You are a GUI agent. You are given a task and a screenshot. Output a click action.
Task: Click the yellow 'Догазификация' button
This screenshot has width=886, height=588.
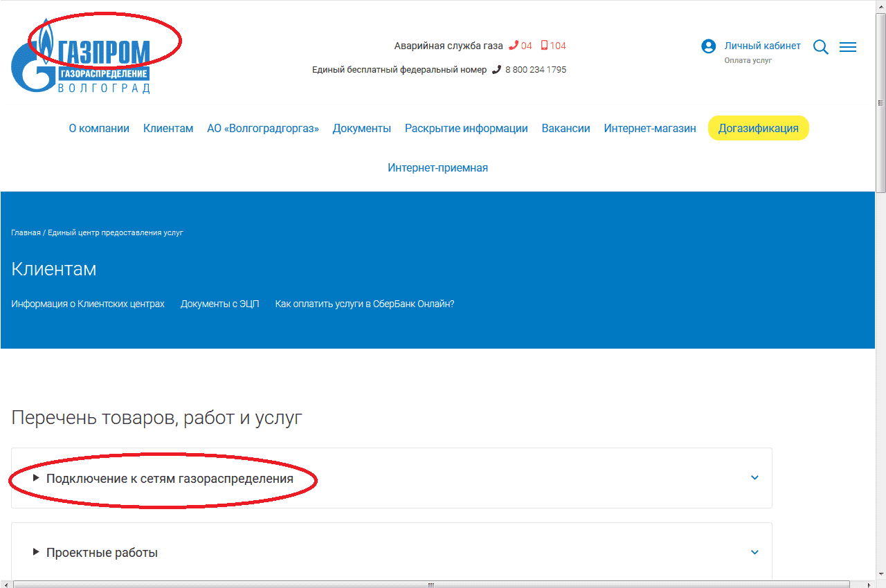click(x=758, y=129)
